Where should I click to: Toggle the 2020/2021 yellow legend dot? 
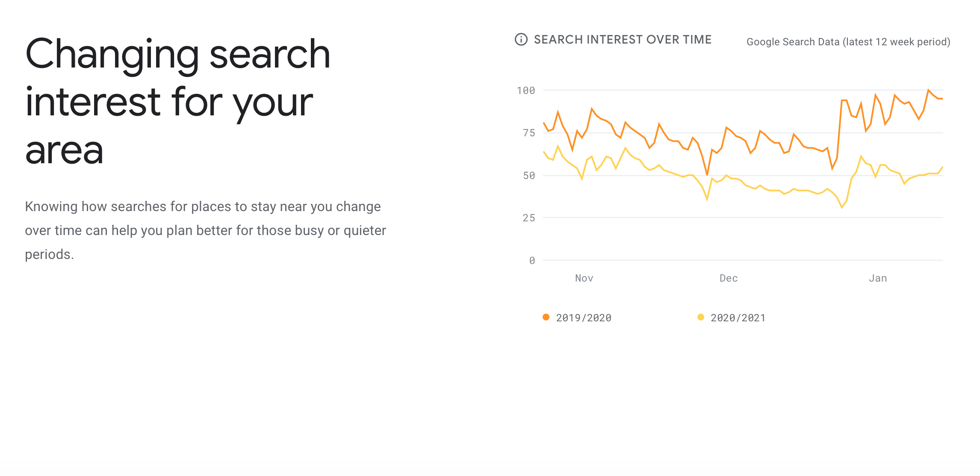(x=700, y=317)
